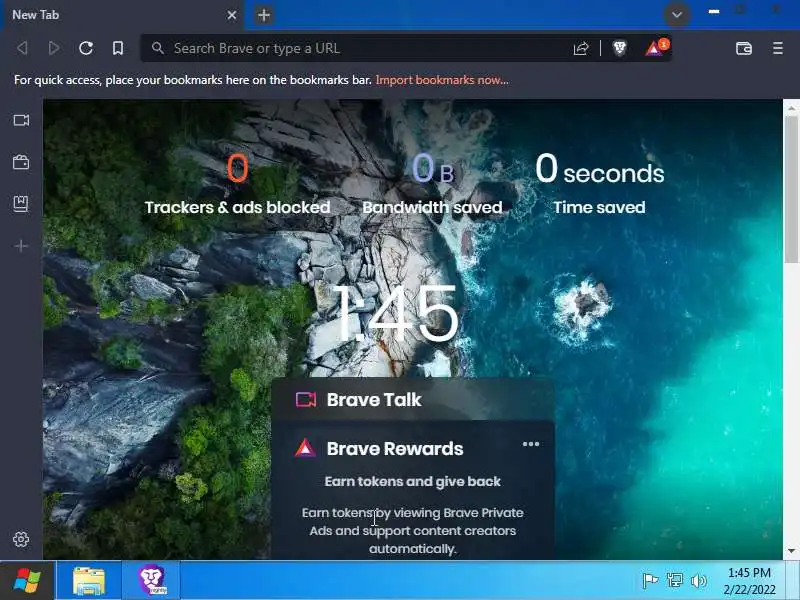
Task: Click the page scrollbar down arrow
Action: tap(791, 551)
